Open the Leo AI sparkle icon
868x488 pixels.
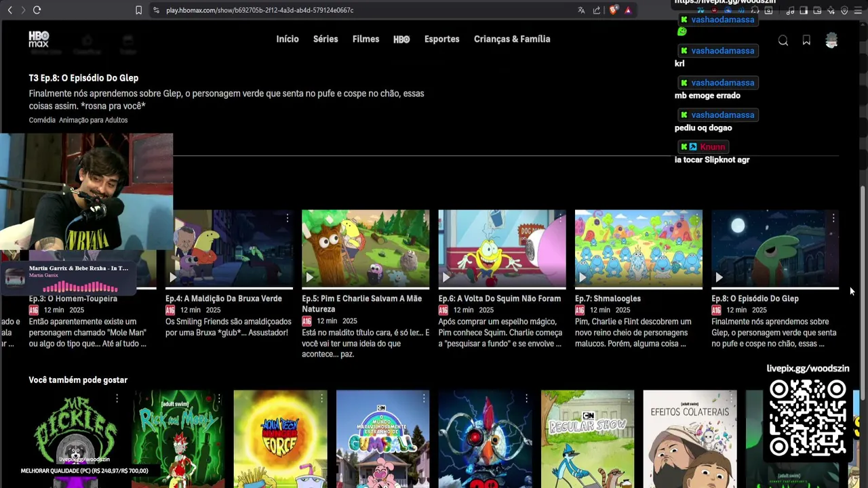click(x=831, y=10)
